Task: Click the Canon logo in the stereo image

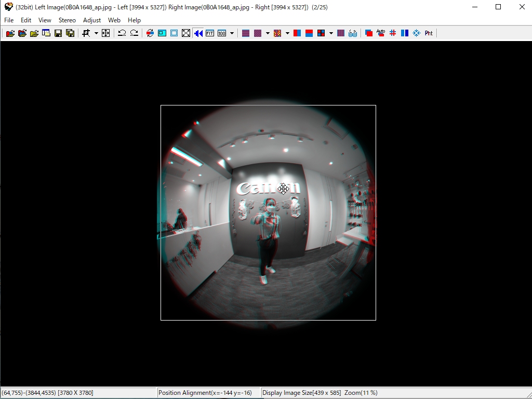Action: (x=268, y=188)
